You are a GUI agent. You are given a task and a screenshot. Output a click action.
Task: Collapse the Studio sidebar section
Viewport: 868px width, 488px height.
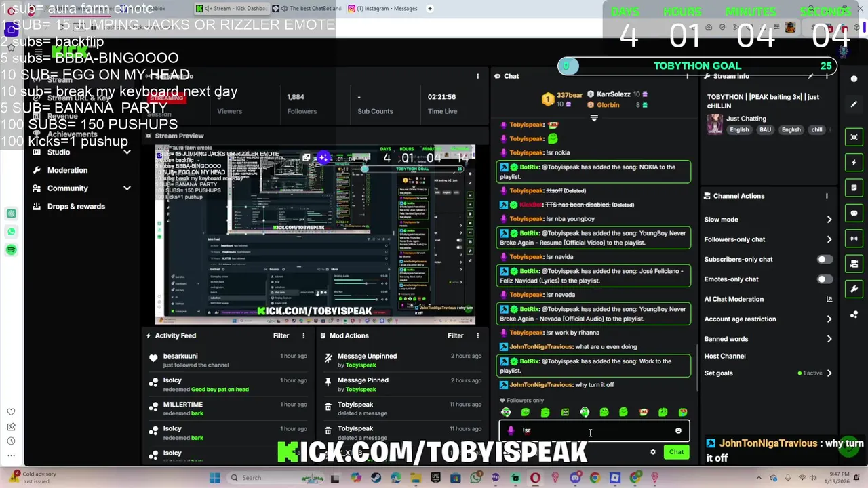click(127, 152)
